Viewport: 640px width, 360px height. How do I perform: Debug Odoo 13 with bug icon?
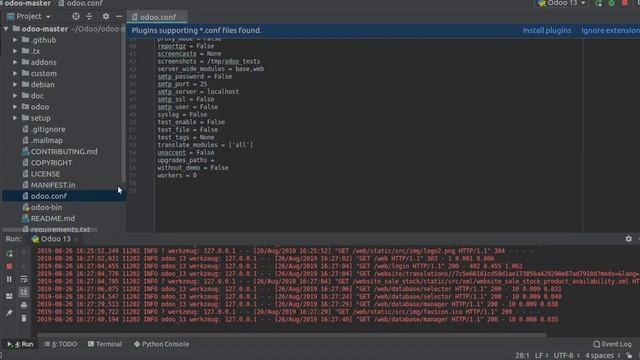coord(611,3)
